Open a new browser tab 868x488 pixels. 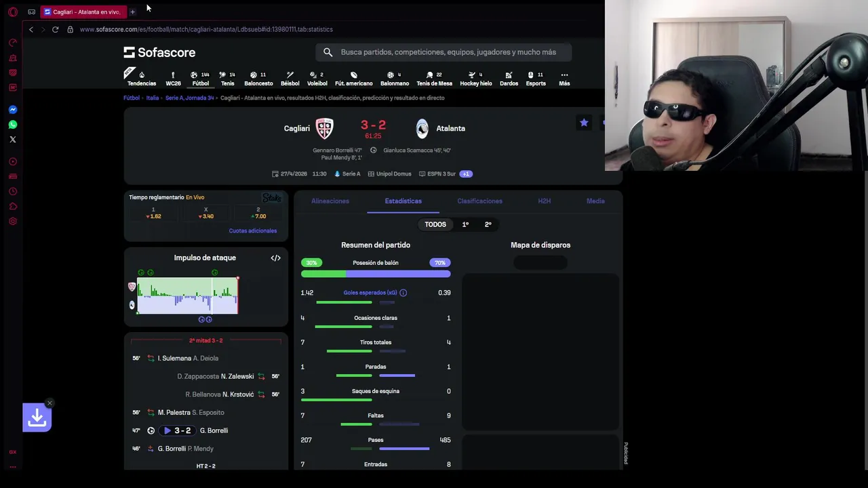click(132, 12)
